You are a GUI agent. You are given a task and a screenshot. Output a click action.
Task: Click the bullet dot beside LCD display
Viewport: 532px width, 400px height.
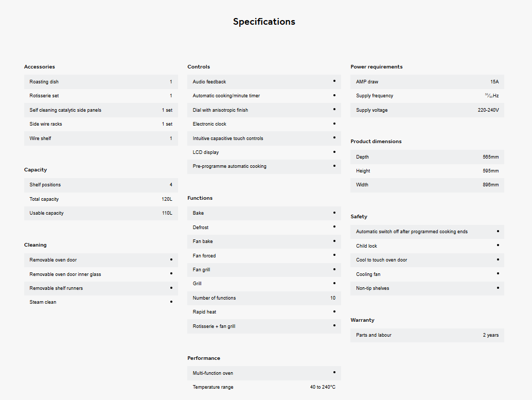pyautogui.click(x=334, y=152)
